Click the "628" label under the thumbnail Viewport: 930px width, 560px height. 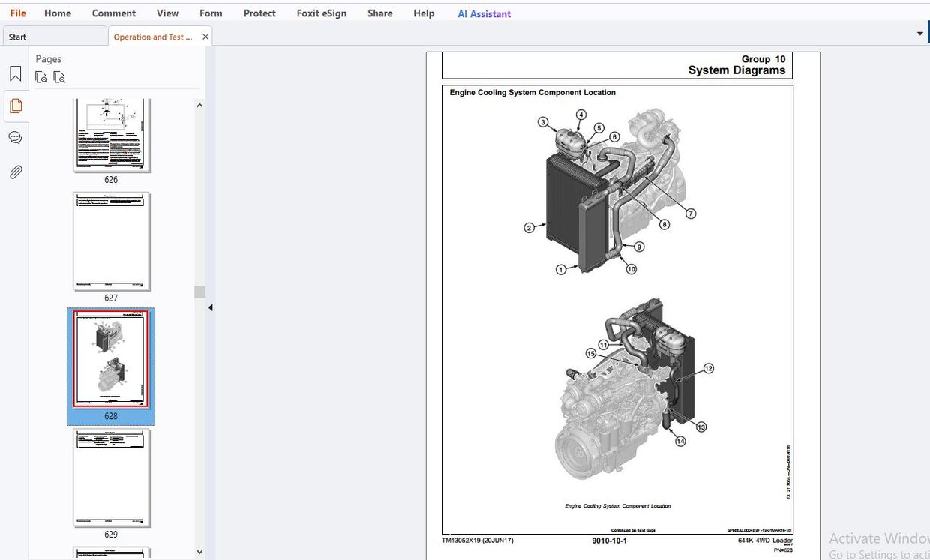point(111,416)
